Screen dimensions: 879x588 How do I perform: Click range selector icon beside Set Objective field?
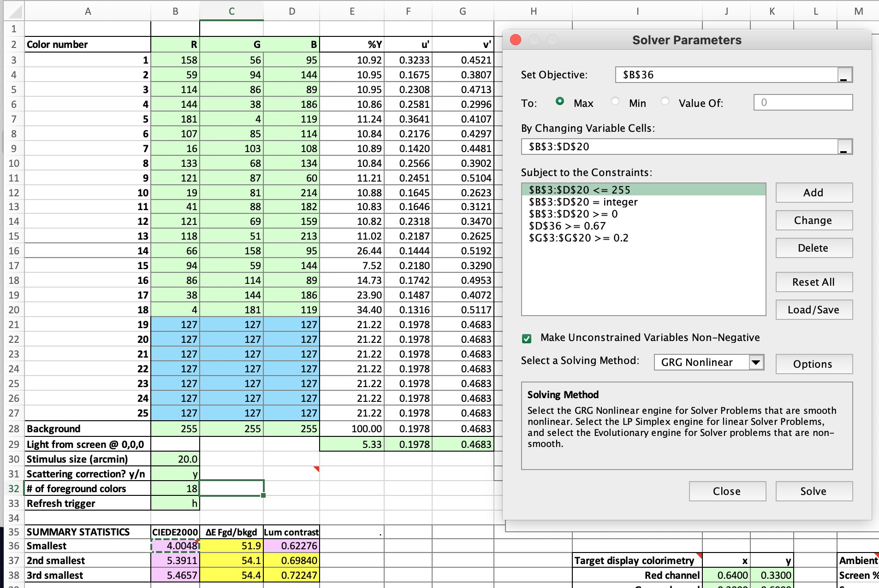point(843,75)
